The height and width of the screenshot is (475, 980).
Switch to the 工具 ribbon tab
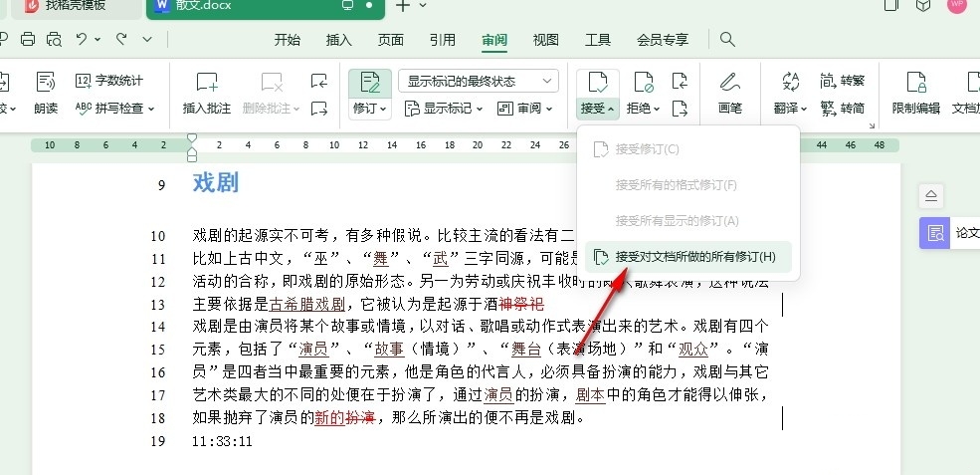(x=598, y=40)
